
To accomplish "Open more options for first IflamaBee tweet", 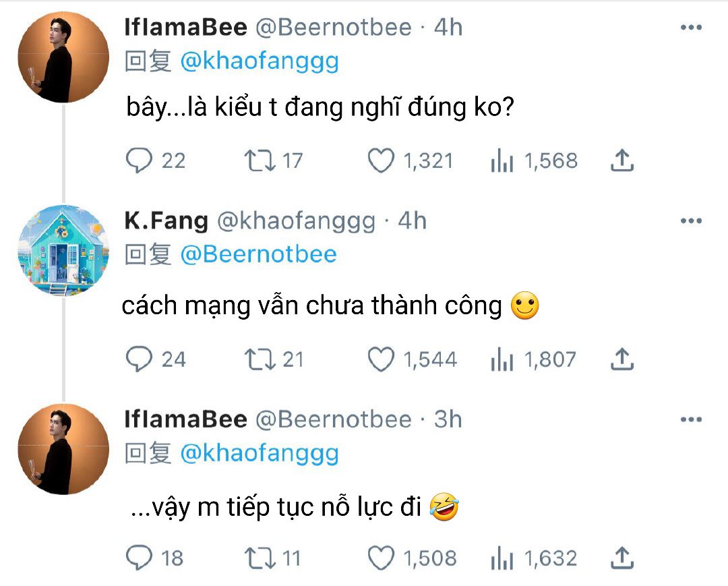I will click(691, 28).
